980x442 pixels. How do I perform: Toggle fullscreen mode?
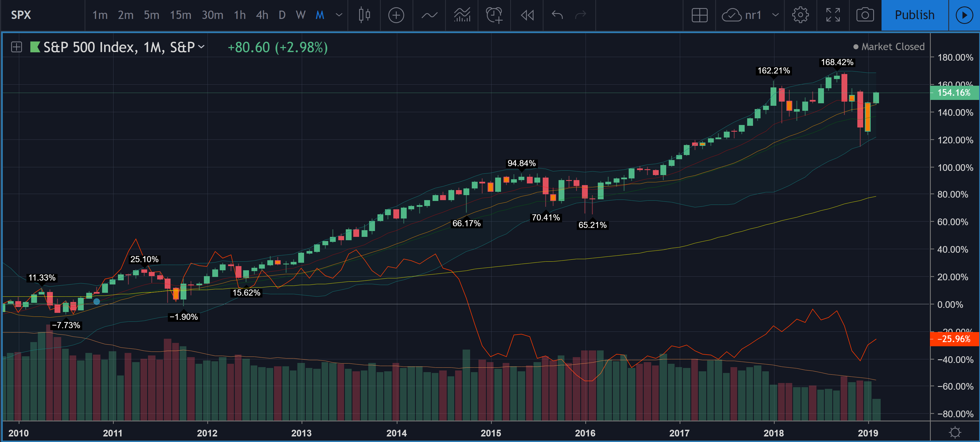coord(833,15)
